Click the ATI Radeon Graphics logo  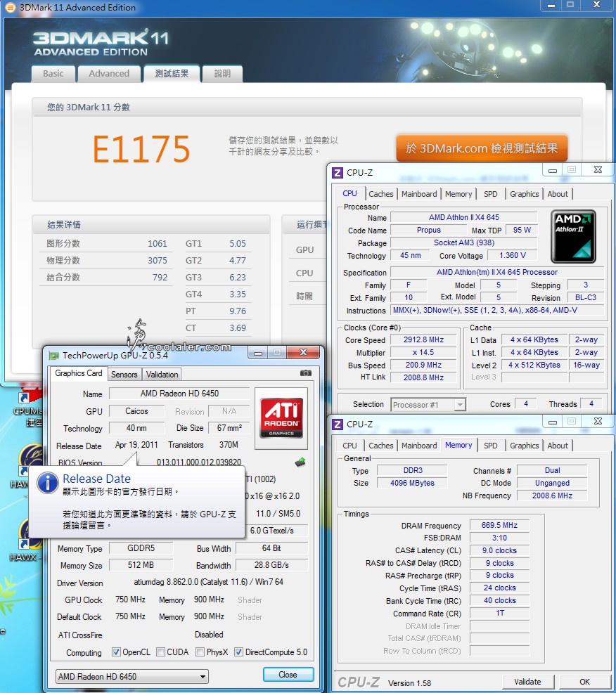281,417
